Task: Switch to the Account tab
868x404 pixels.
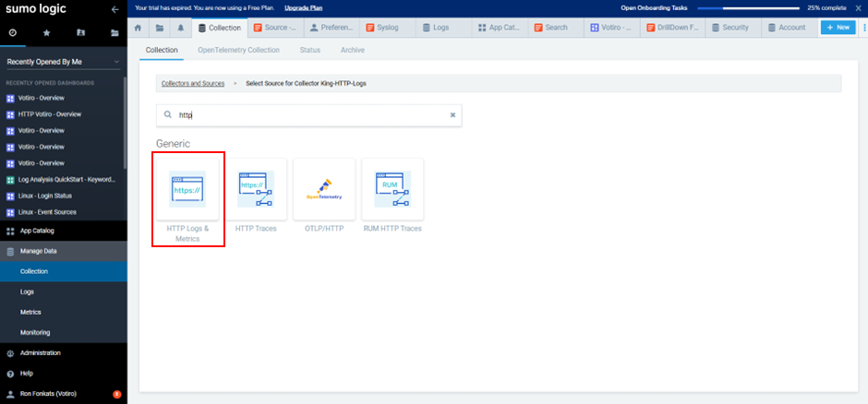Action: tap(790, 28)
